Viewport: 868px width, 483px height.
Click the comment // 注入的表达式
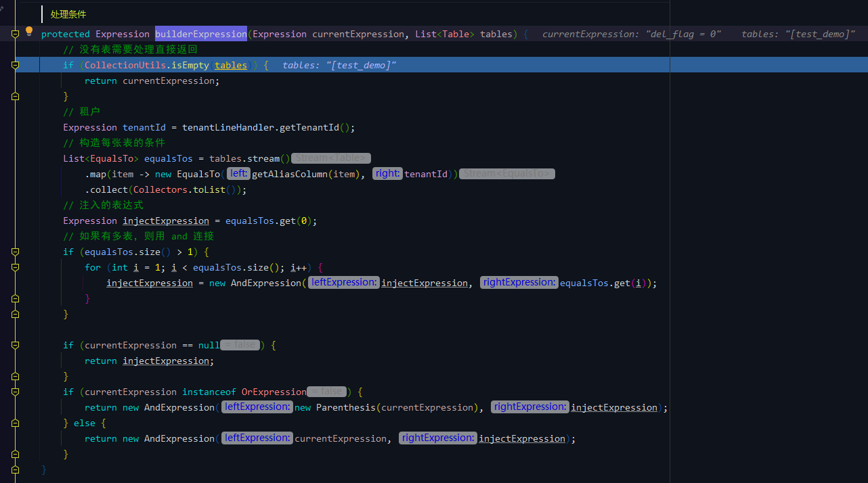point(104,205)
